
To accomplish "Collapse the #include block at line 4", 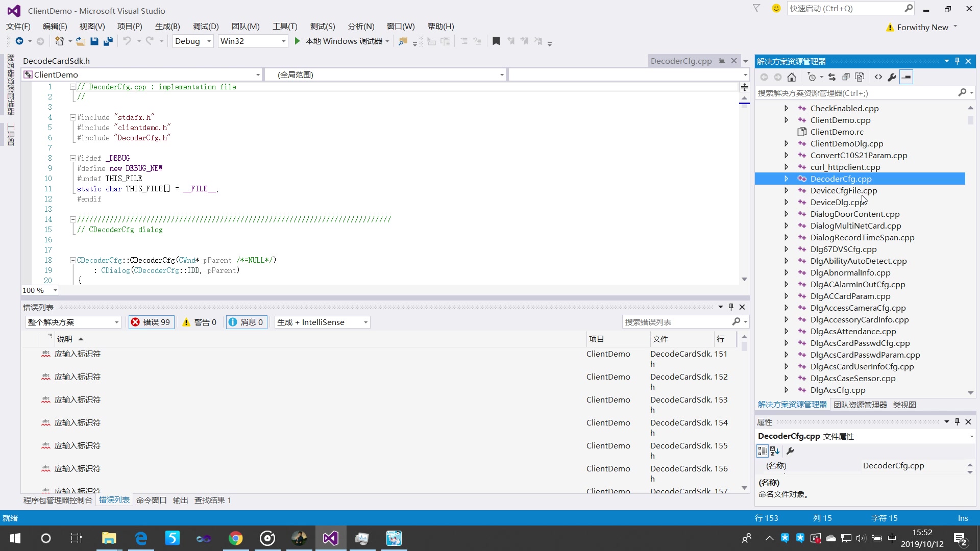I will (73, 118).
